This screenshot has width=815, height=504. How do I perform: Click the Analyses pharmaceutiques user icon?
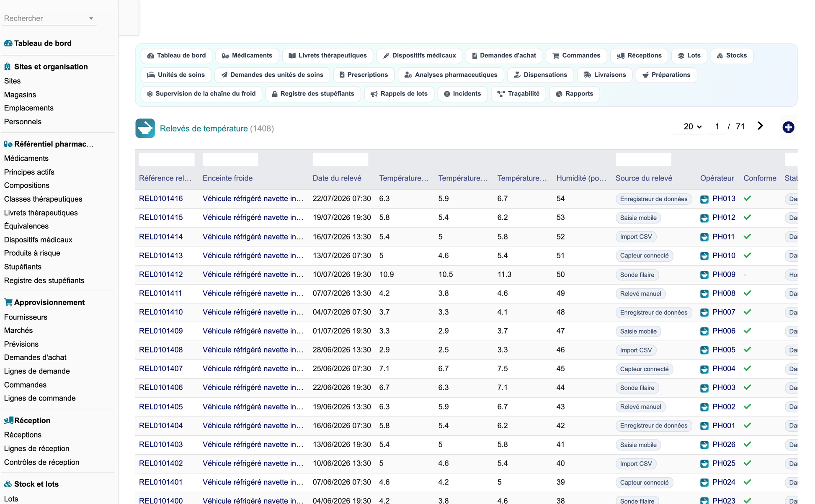pos(408,75)
